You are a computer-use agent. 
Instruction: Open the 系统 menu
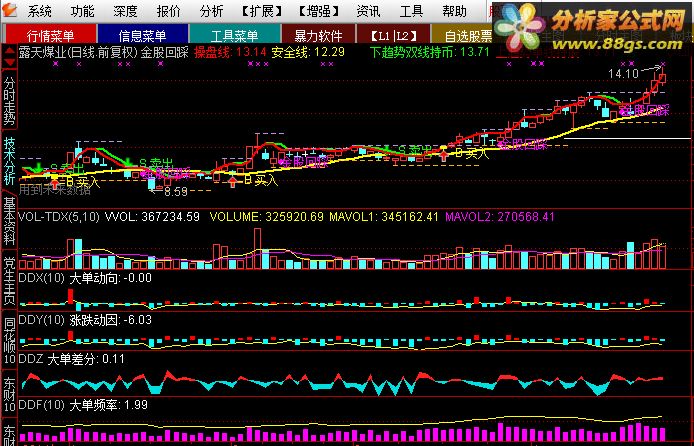[39, 11]
